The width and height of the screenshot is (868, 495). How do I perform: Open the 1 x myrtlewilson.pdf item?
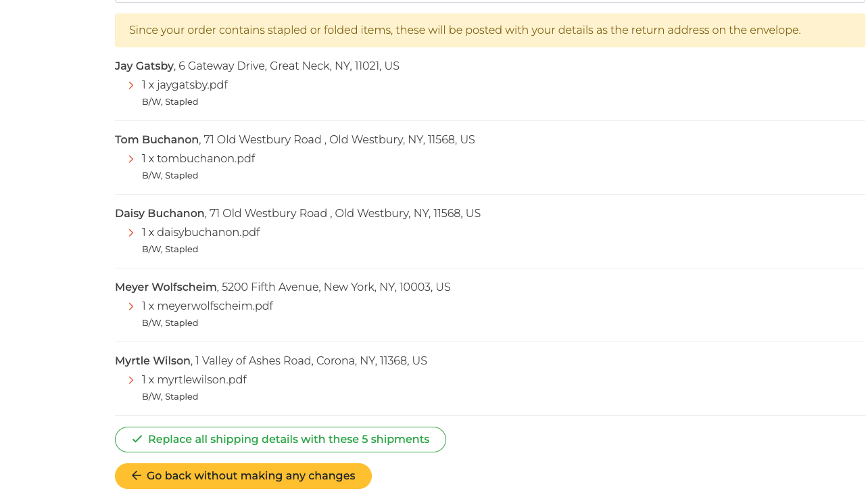point(194,380)
